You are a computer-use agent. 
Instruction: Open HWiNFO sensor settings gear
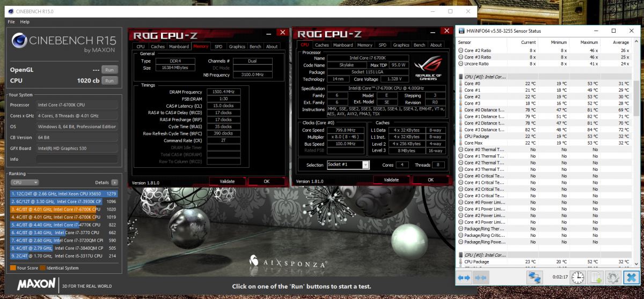(613, 277)
